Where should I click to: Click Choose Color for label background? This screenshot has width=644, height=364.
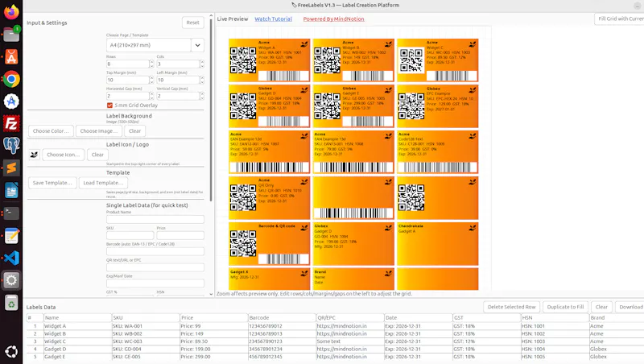tap(51, 131)
